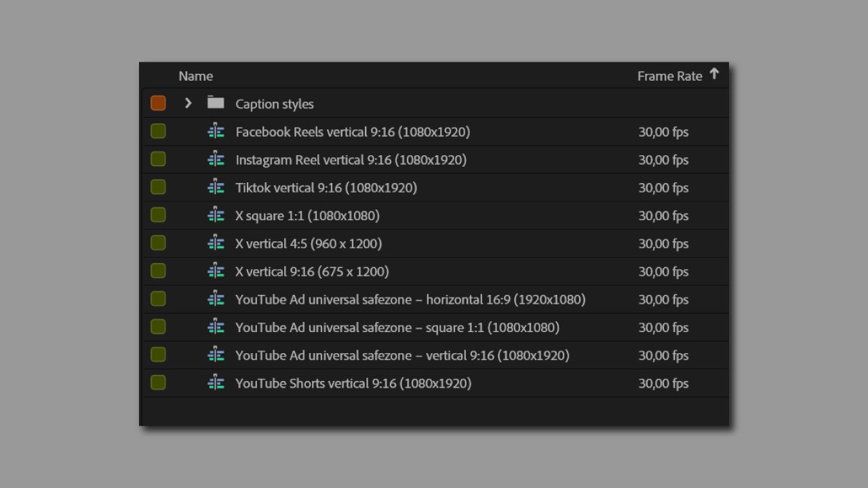Viewport: 868px width, 488px height.
Task: Click the label swatch of the YouTube Ad vertical row
Action: coord(158,354)
